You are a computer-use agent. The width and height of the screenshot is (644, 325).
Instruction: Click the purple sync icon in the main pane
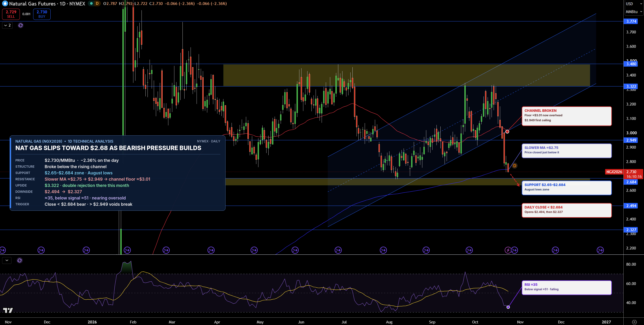(21, 25)
